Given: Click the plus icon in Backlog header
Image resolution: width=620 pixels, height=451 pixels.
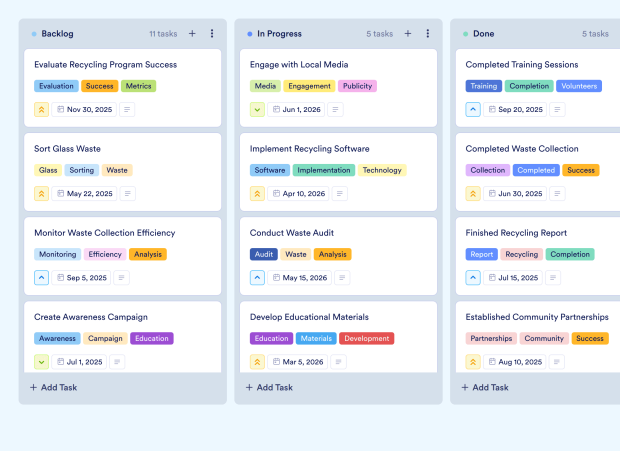Looking at the screenshot, I should tap(192, 33).
